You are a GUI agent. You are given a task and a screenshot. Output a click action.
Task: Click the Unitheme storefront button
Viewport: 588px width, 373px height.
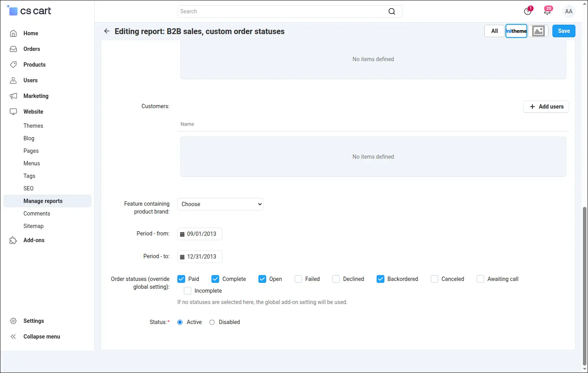516,31
